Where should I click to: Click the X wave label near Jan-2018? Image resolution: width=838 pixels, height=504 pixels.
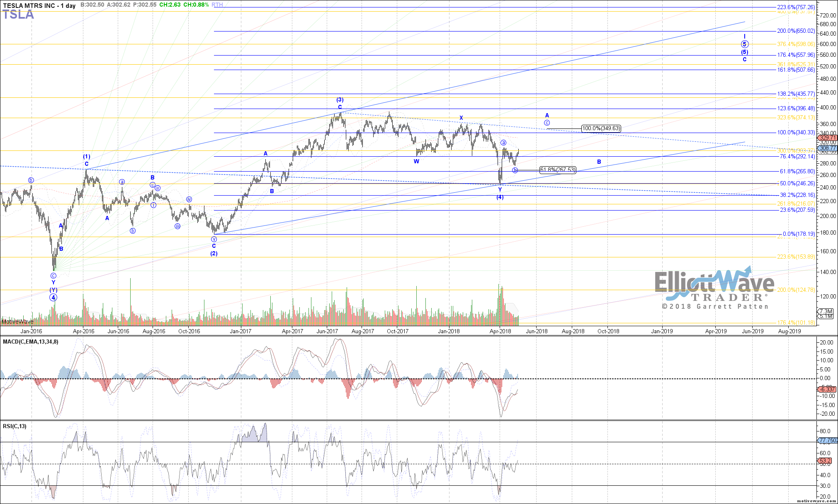(x=461, y=118)
